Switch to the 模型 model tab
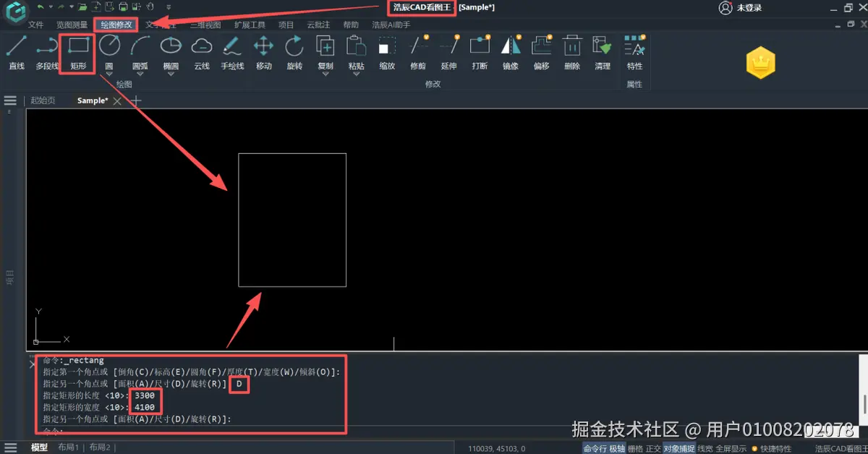This screenshot has height=454, width=868. point(40,447)
